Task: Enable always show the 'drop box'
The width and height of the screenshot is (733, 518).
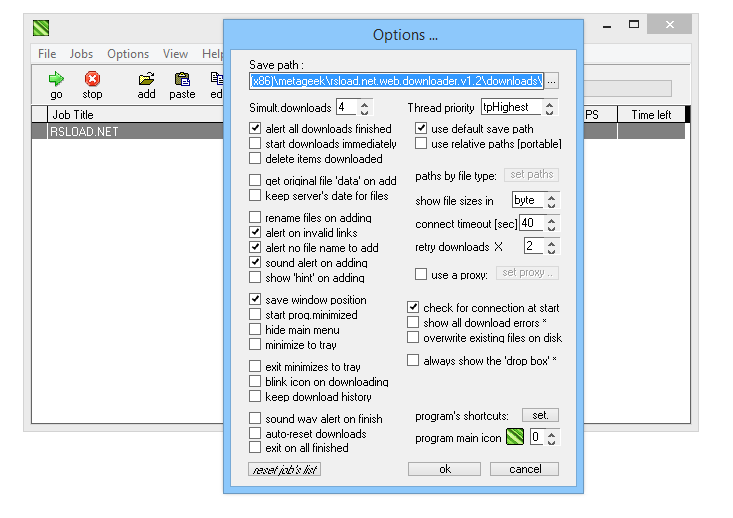Action: click(x=413, y=360)
